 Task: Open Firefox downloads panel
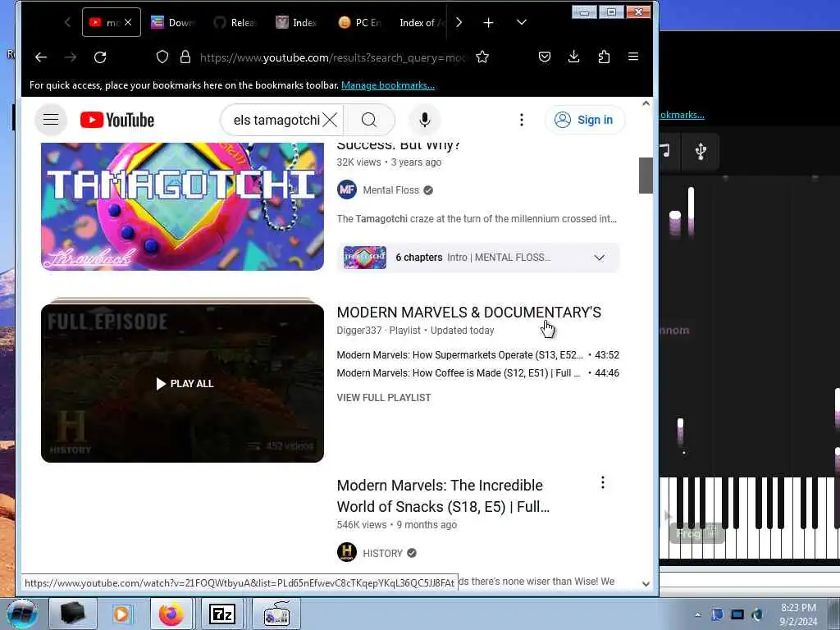click(573, 57)
